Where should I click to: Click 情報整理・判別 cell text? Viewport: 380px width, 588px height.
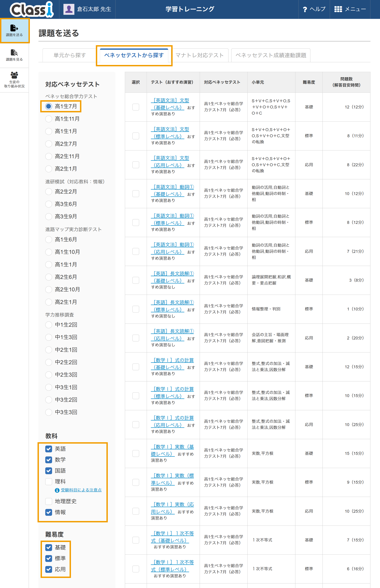coord(266,309)
